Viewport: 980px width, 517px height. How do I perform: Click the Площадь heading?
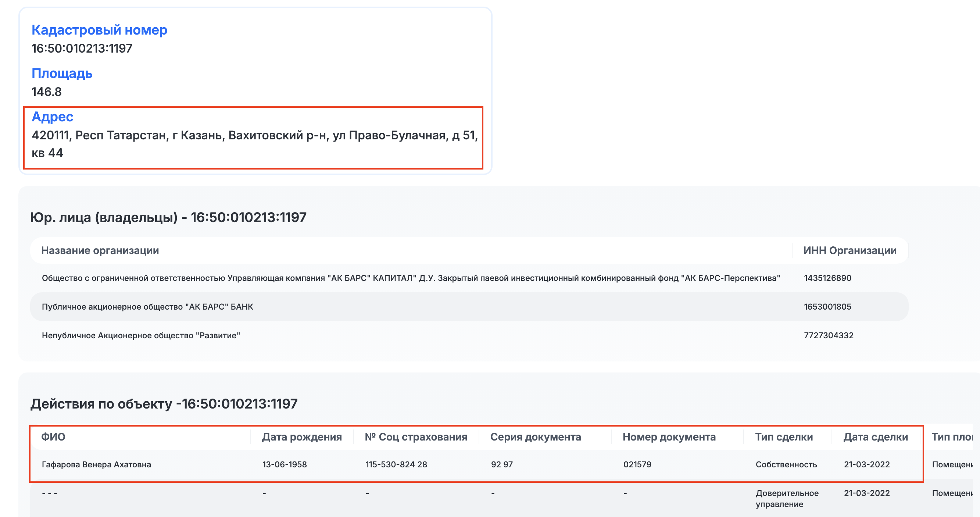(62, 73)
